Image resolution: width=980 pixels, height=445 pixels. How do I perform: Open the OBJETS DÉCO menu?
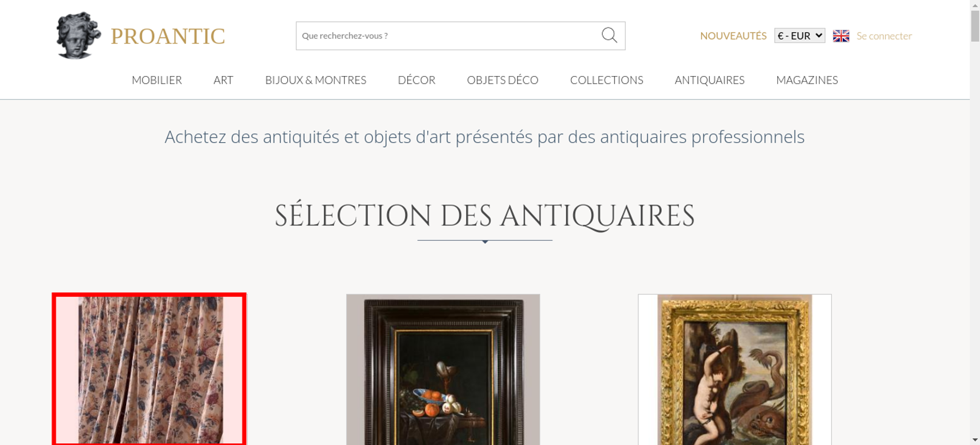503,80
